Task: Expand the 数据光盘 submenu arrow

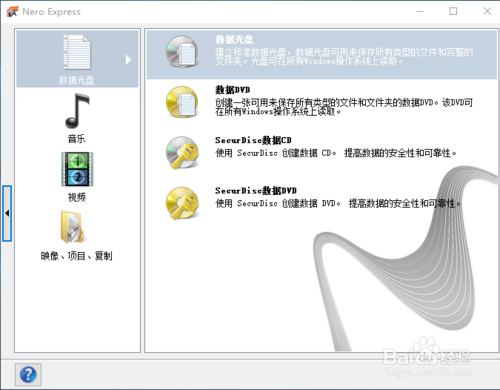Action: point(128,60)
